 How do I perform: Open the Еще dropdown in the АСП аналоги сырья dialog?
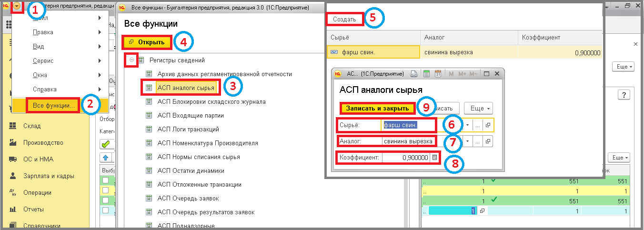[x=478, y=109]
